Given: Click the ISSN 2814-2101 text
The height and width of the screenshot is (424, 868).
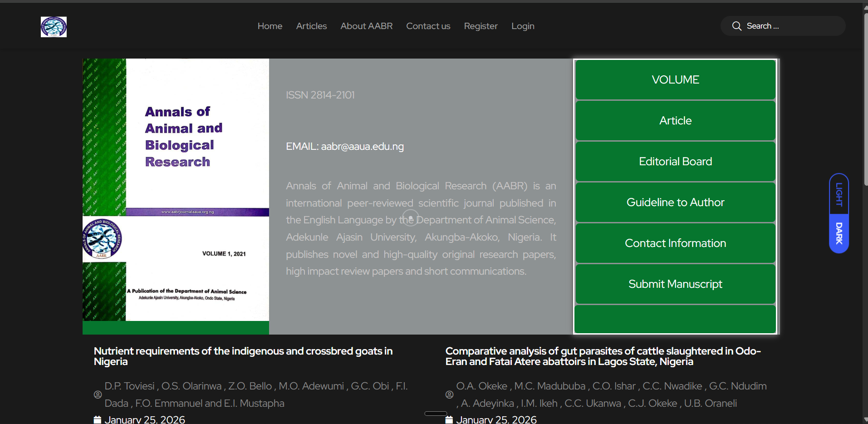Looking at the screenshot, I should click(x=320, y=95).
